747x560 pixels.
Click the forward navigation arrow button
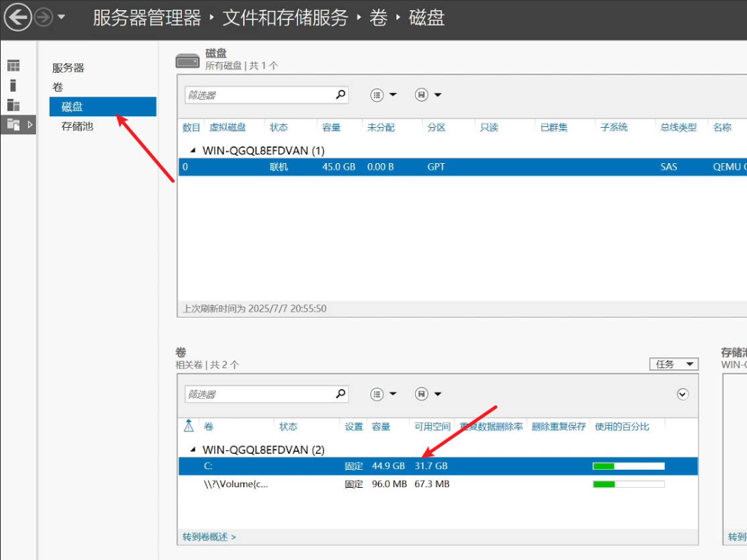point(43,17)
